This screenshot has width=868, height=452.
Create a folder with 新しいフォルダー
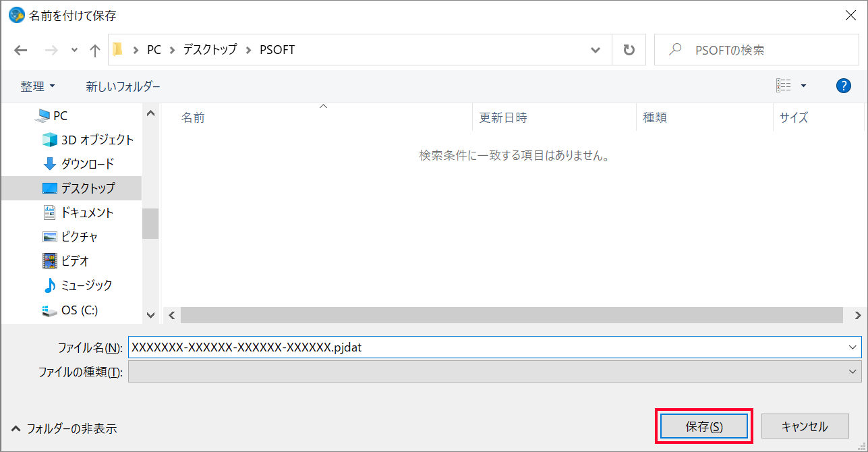(123, 86)
